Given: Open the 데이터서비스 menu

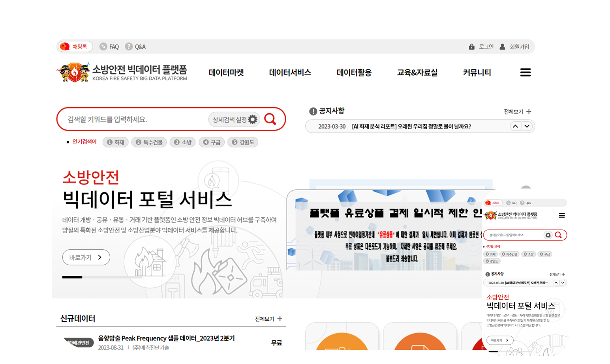Looking at the screenshot, I should click(x=290, y=73).
